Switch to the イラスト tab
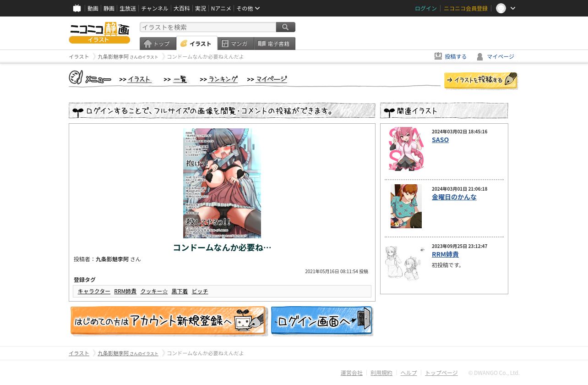The width and height of the screenshot is (588, 385). (x=197, y=43)
